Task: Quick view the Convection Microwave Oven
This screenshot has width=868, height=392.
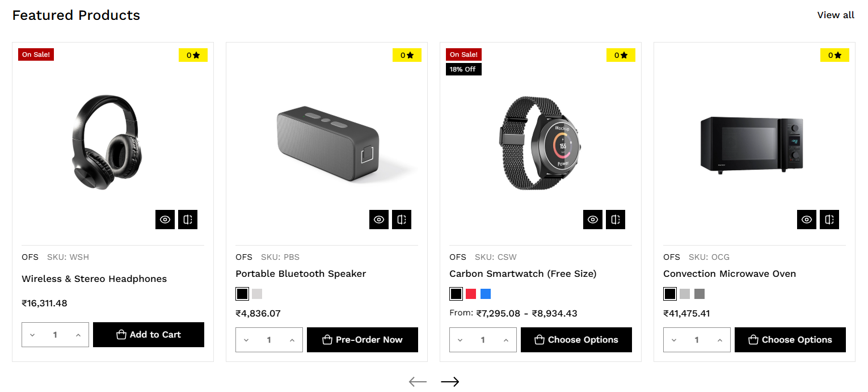Action: click(x=807, y=220)
